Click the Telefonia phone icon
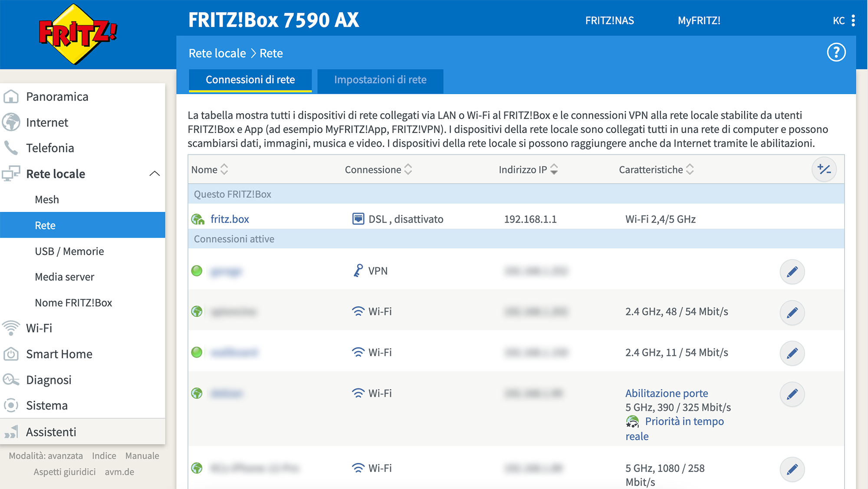This screenshot has width=868, height=489. pos(11,148)
